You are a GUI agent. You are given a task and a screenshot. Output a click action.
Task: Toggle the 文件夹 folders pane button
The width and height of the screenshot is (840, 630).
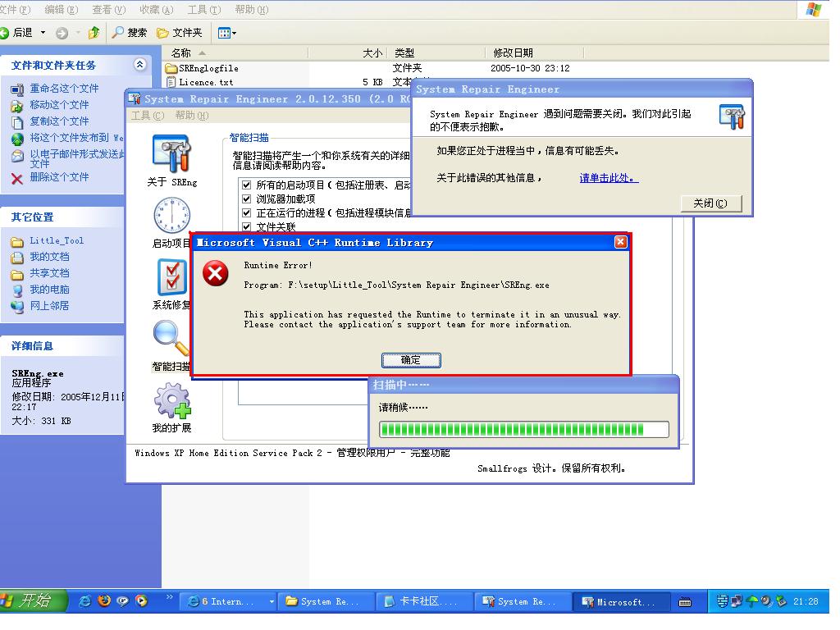pyautogui.click(x=180, y=33)
